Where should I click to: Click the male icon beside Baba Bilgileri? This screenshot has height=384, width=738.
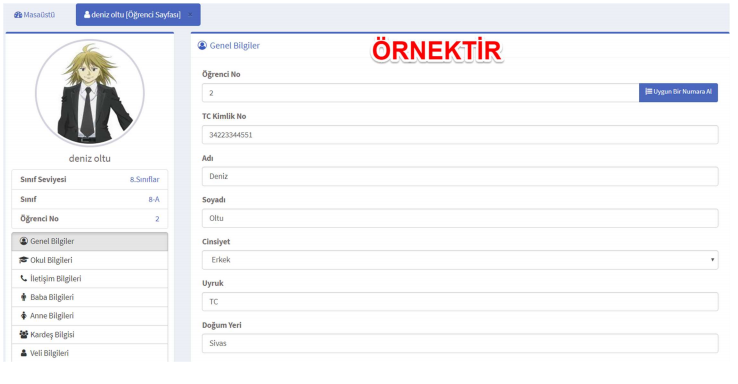pos(24,297)
